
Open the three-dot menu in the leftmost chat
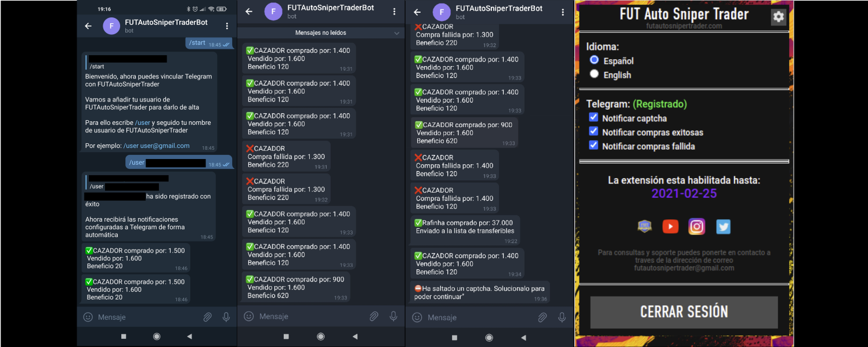(x=227, y=26)
